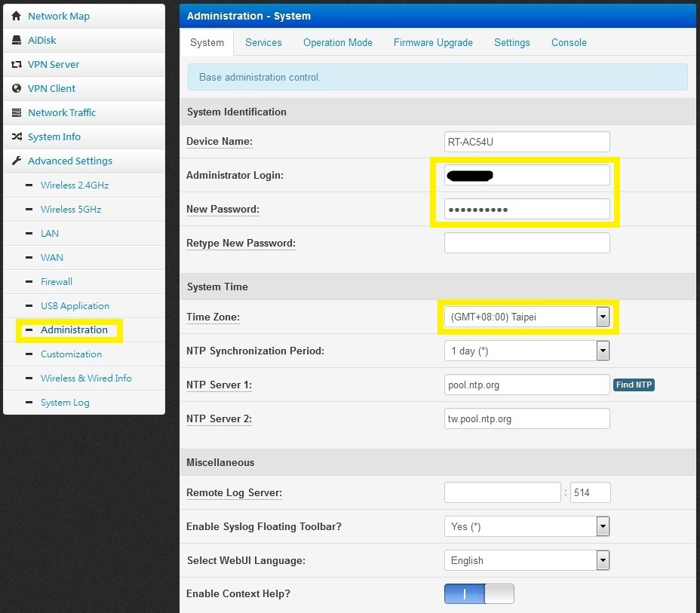Click the New Password help label

pyautogui.click(x=223, y=209)
